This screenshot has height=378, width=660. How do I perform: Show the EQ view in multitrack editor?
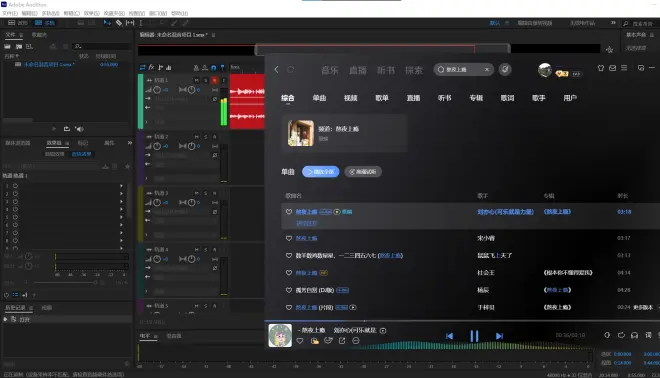coord(169,67)
